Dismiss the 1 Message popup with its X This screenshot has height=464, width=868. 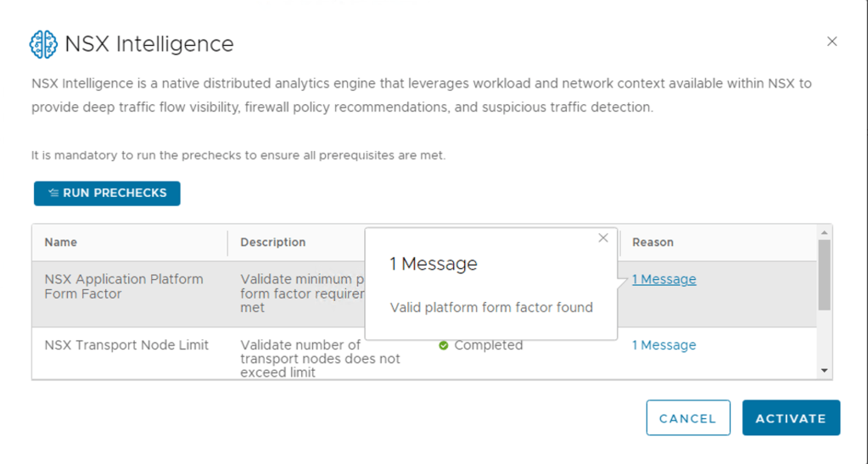coord(603,238)
